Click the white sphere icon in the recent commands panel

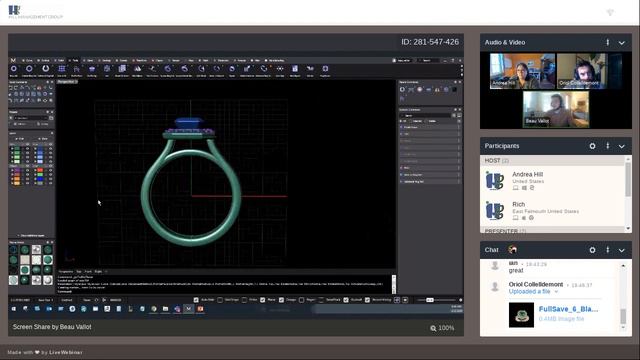(420, 89)
